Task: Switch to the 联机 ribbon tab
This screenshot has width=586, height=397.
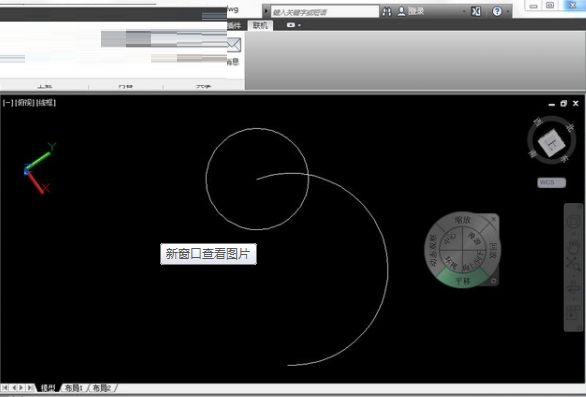Action: click(x=260, y=25)
